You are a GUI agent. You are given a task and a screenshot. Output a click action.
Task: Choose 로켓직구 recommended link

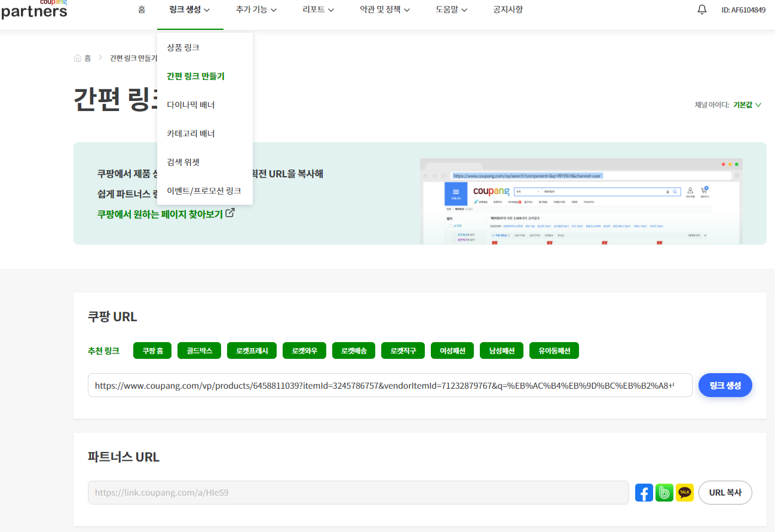coord(403,350)
